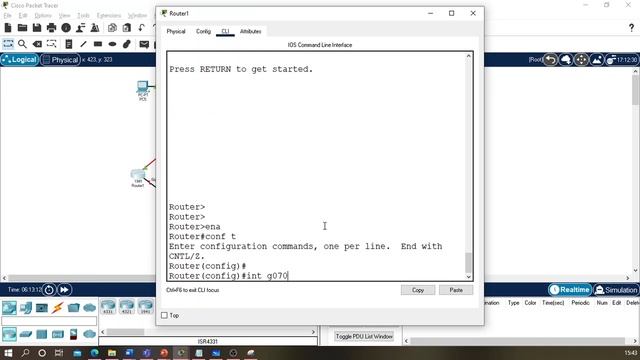The width and height of the screenshot is (640, 360).
Task: Click the CLI scrollbar up arrow
Action: pos(469,56)
